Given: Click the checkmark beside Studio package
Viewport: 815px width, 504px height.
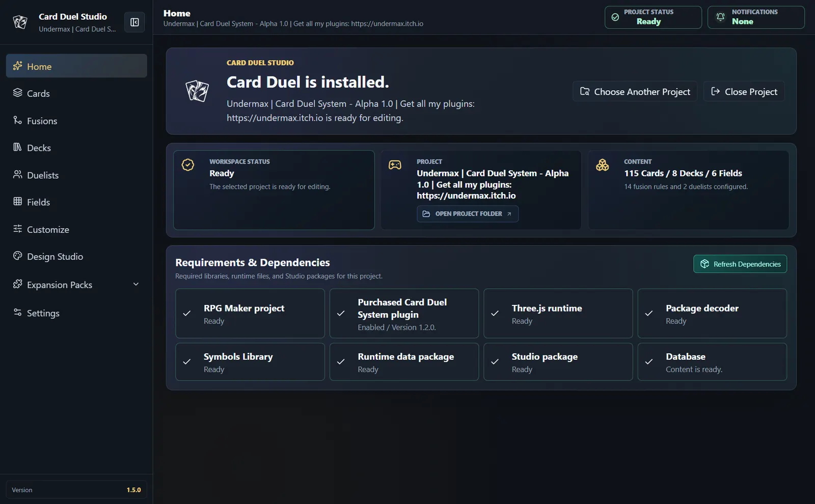Looking at the screenshot, I should pos(495,362).
